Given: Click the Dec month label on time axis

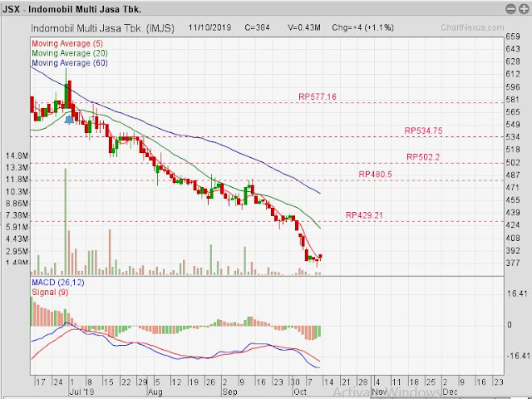Looking at the screenshot, I should click(450, 392).
